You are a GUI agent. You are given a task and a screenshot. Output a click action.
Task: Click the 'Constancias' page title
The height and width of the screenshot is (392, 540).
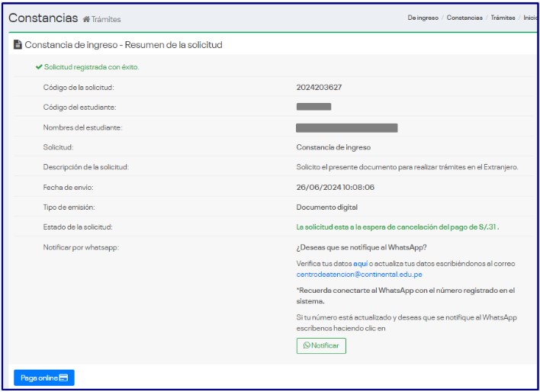43,18
